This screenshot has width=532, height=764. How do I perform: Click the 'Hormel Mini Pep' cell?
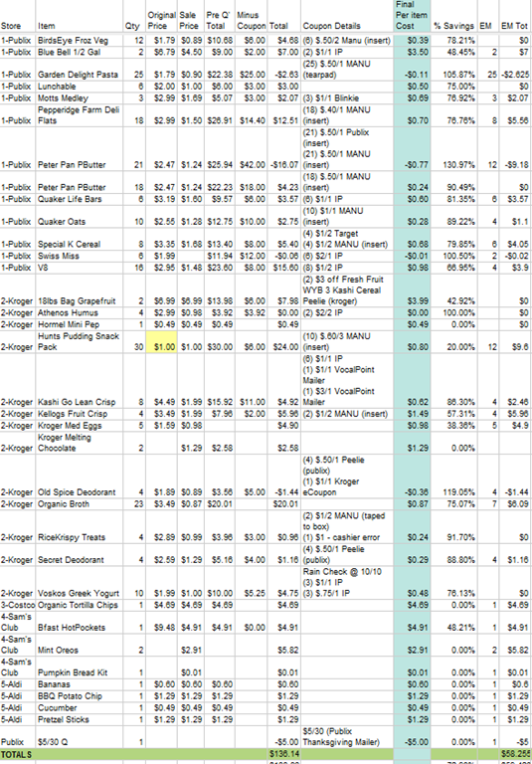80,325
